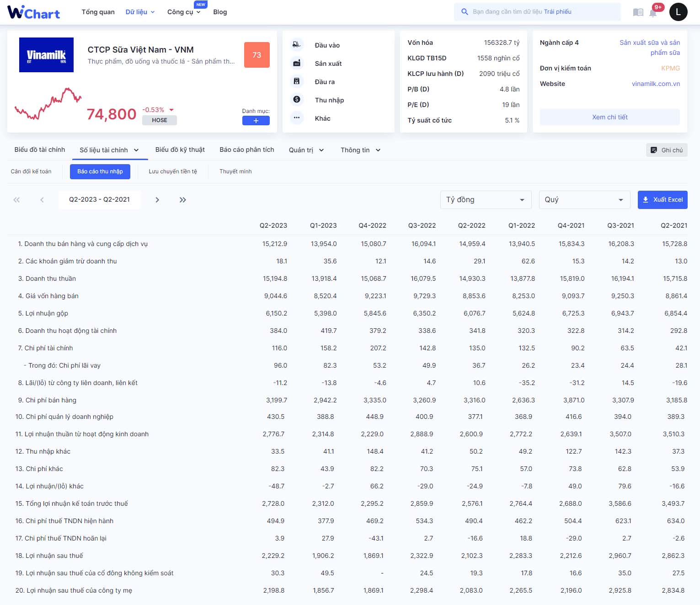The image size is (700, 605).
Task: Expand the Tỷ đồng unit dropdown
Action: tap(486, 200)
